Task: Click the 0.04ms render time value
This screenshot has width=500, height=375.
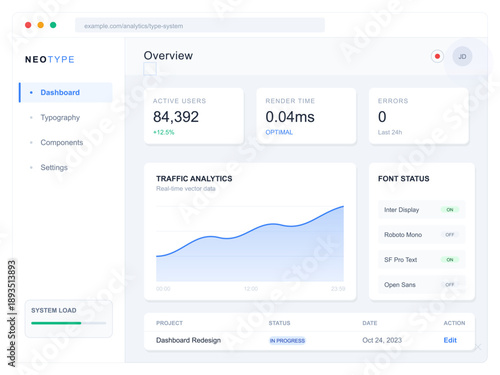Action: pos(290,117)
